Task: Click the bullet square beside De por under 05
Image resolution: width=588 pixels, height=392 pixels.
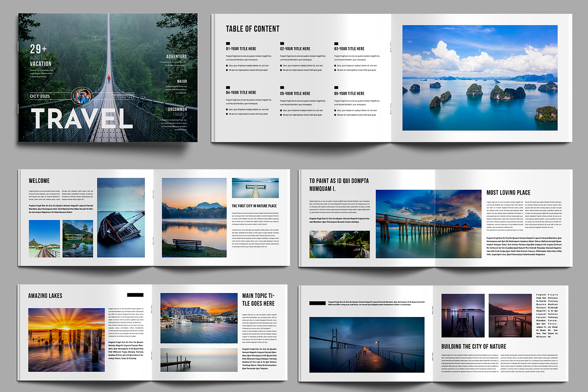Action: (x=281, y=115)
